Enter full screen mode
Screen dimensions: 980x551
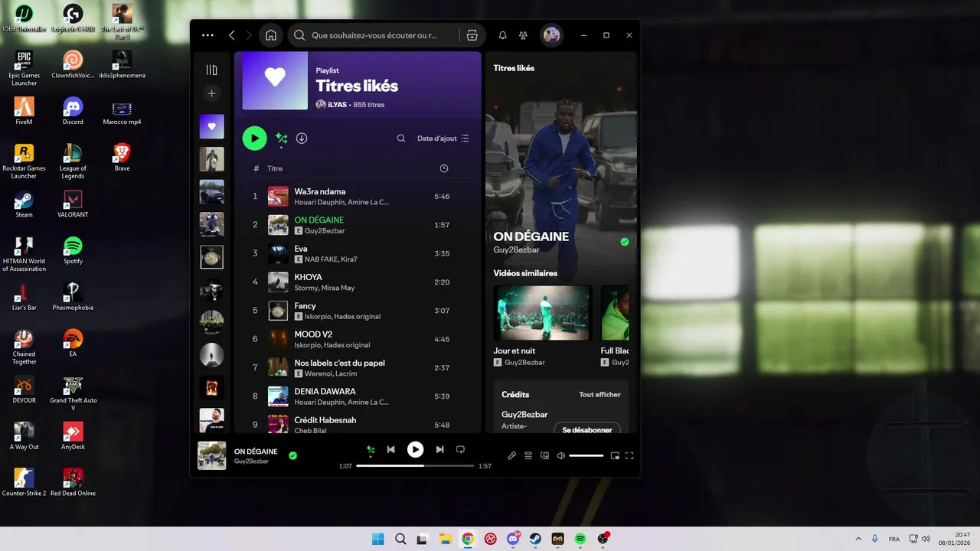(x=629, y=455)
